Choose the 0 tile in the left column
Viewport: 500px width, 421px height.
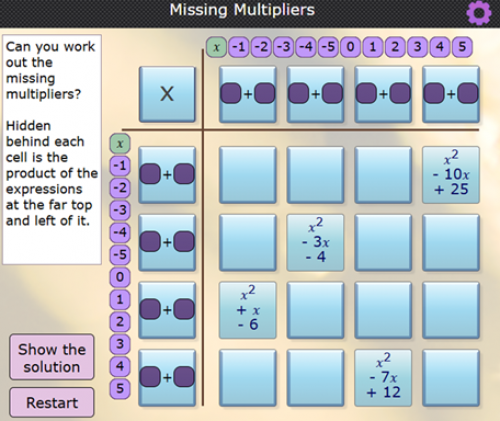(120, 277)
